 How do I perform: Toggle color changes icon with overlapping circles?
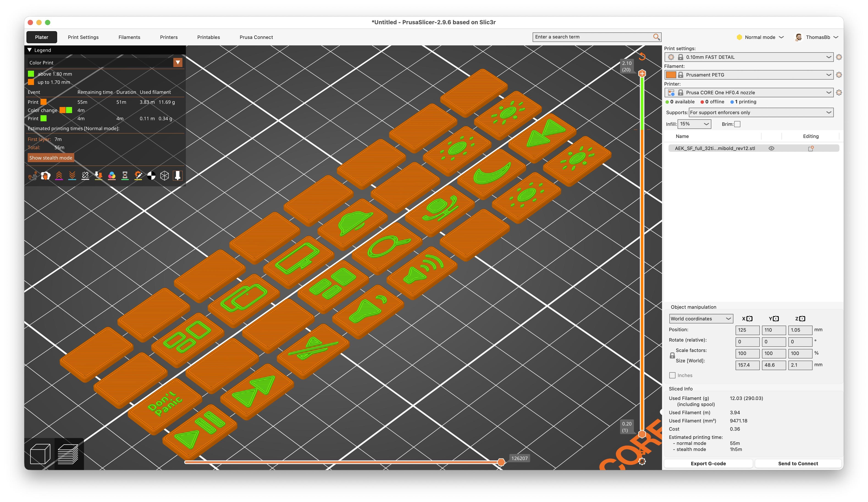pos(112,176)
